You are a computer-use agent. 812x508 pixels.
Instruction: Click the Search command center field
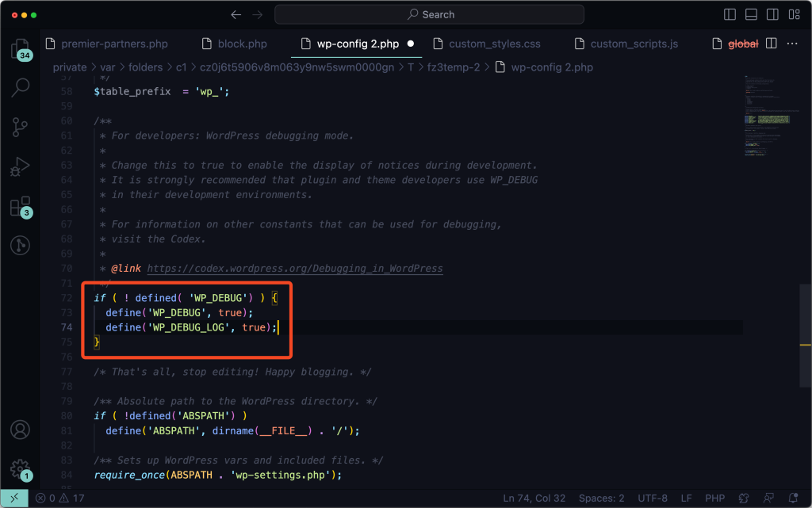coord(429,14)
